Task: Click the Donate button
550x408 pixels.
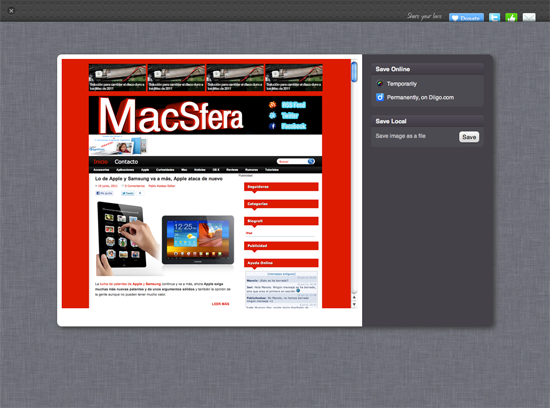Action: [x=466, y=18]
